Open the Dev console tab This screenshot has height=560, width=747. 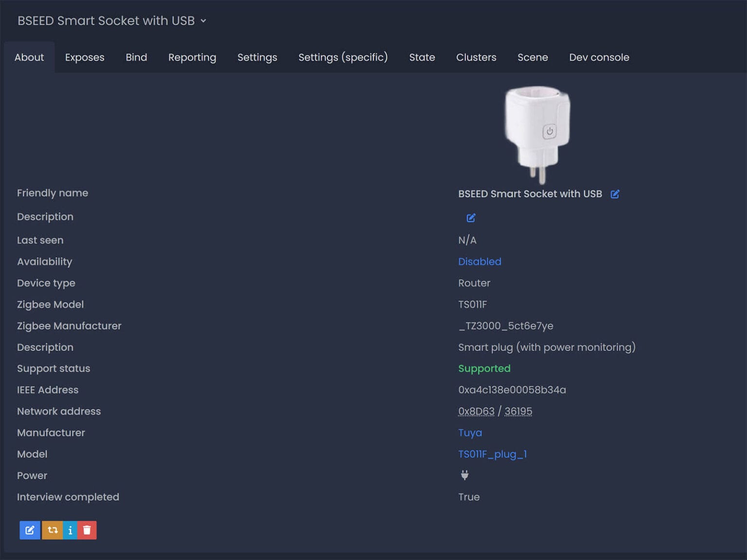[599, 57]
